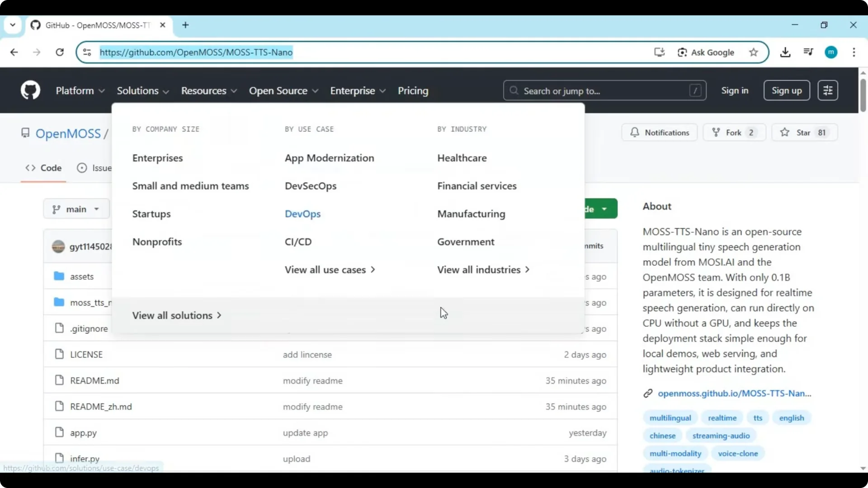The height and width of the screenshot is (488, 868).
Task: Open site information icon in address bar
Action: [87, 52]
